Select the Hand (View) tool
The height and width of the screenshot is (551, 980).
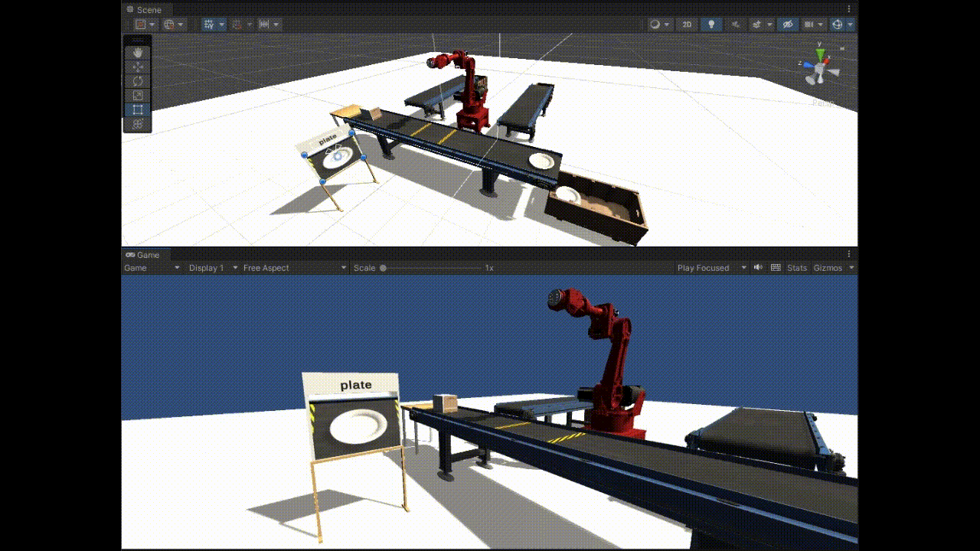[x=138, y=53]
